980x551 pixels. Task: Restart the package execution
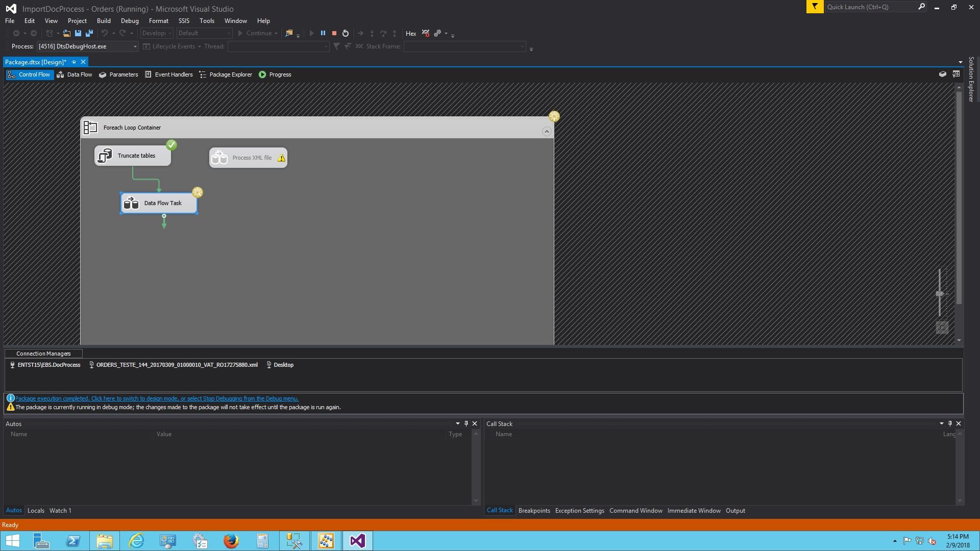[x=346, y=33]
